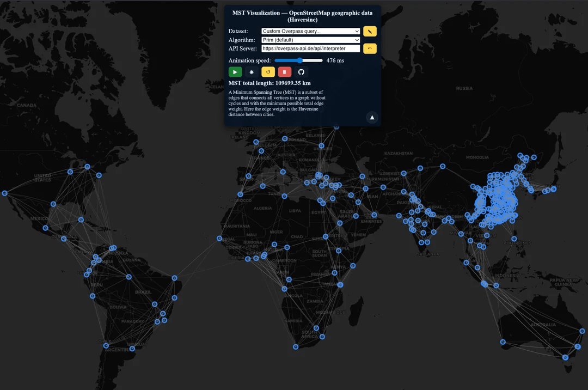
Task: Click the MST total length readout
Action: [269, 83]
